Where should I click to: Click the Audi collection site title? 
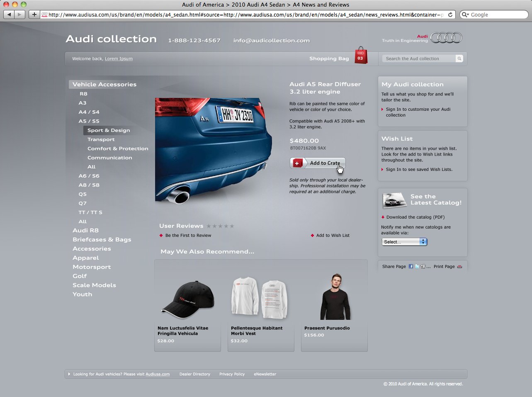click(111, 39)
